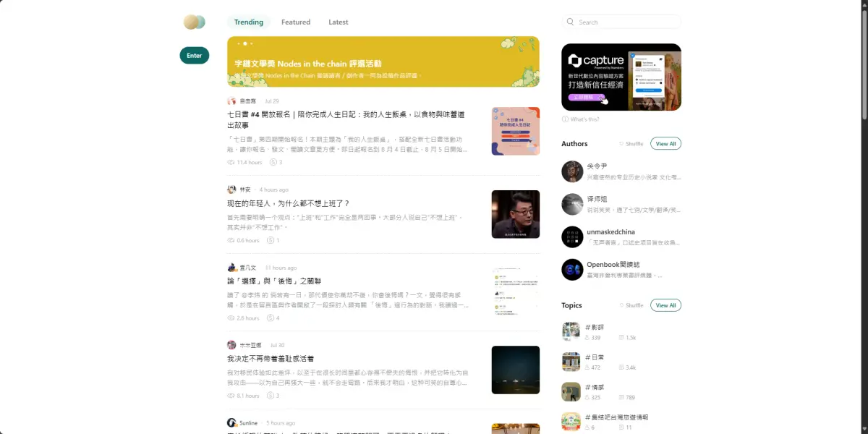
Task: Click the search magnifier icon
Action: coord(571,22)
